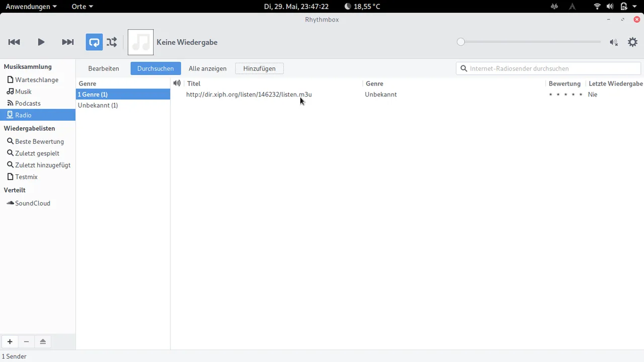Click the Bearbeiten button
The image size is (644, 362).
click(104, 68)
